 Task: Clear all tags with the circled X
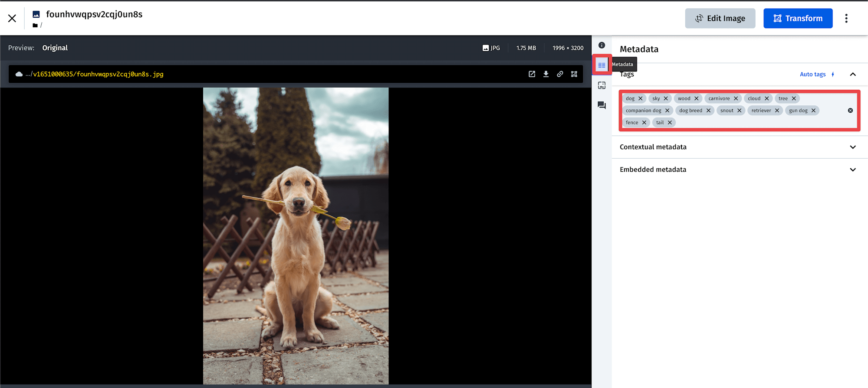pos(850,111)
